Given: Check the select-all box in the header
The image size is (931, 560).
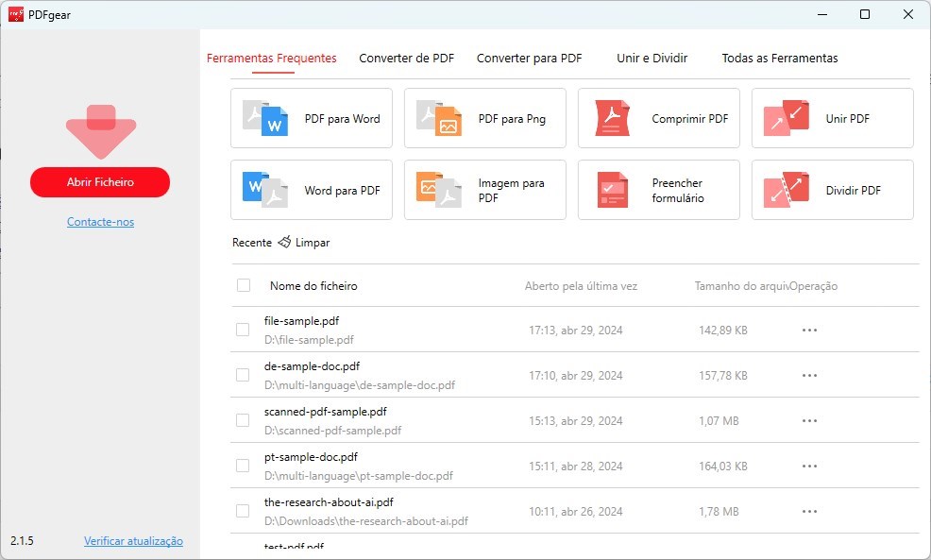Looking at the screenshot, I should 243,285.
